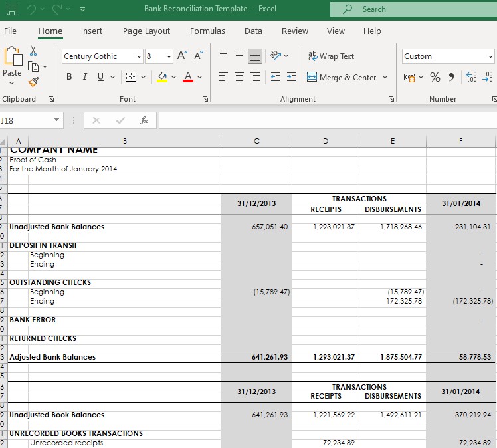Save the workbook using the Save icon

click(x=11, y=9)
